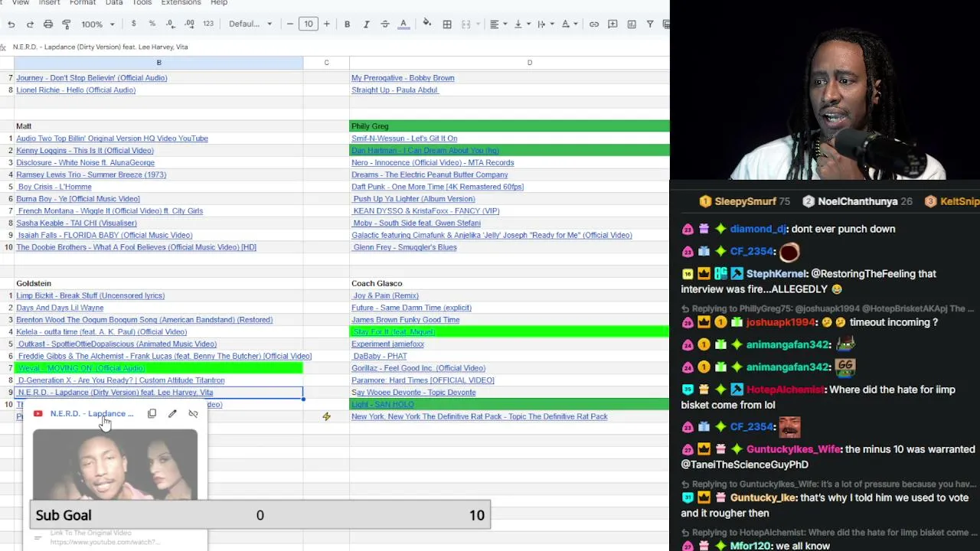Undo the last spreadsheet action
The image size is (980, 551).
[x=11, y=24]
